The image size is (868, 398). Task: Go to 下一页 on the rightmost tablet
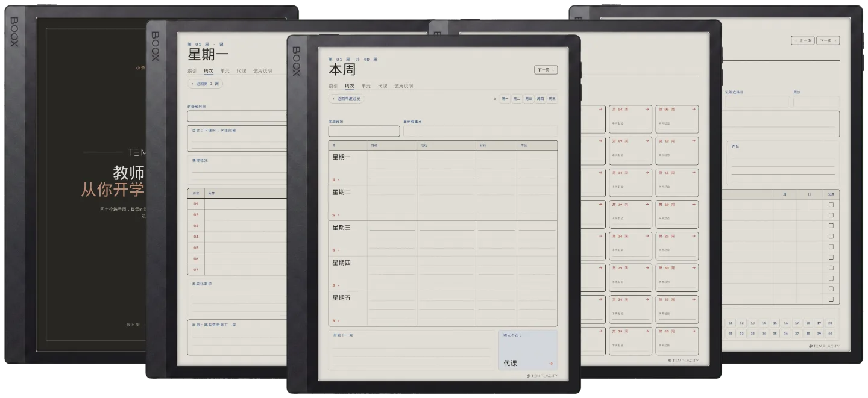tap(828, 40)
